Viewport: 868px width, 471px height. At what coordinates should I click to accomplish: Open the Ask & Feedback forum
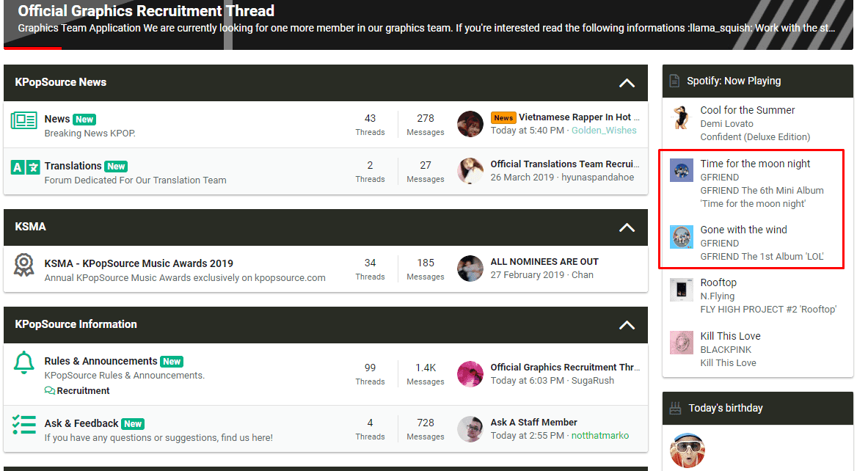[x=81, y=423]
